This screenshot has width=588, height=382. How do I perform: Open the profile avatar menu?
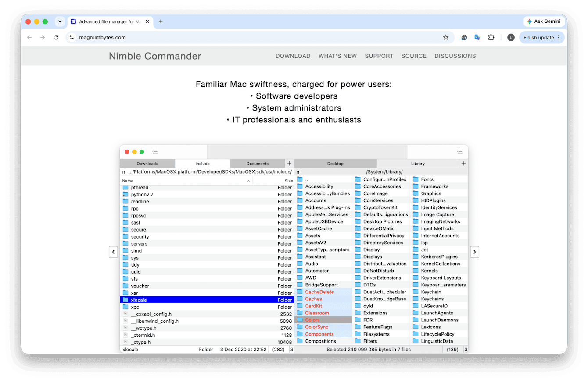pyautogui.click(x=511, y=38)
